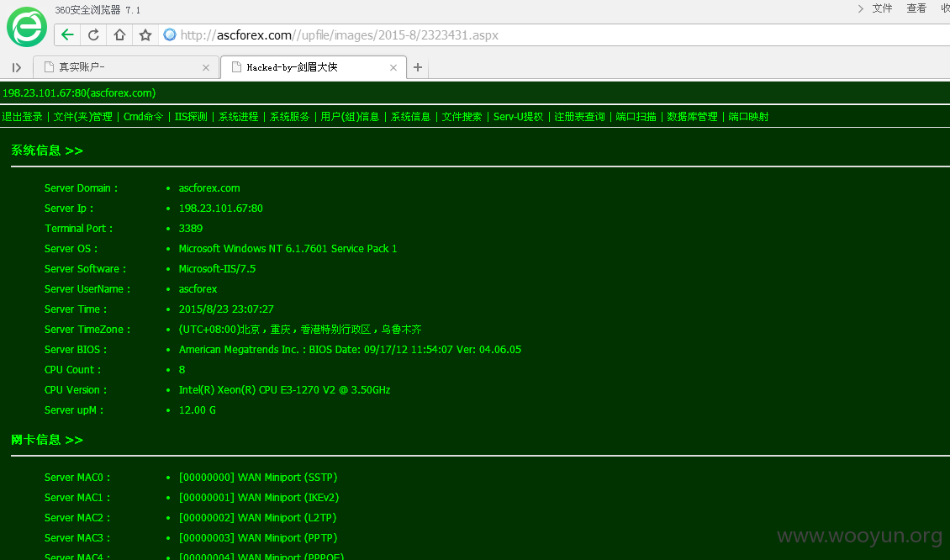Select the 系统信息 nav link
The width and height of the screenshot is (950, 560).
pos(410,116)
